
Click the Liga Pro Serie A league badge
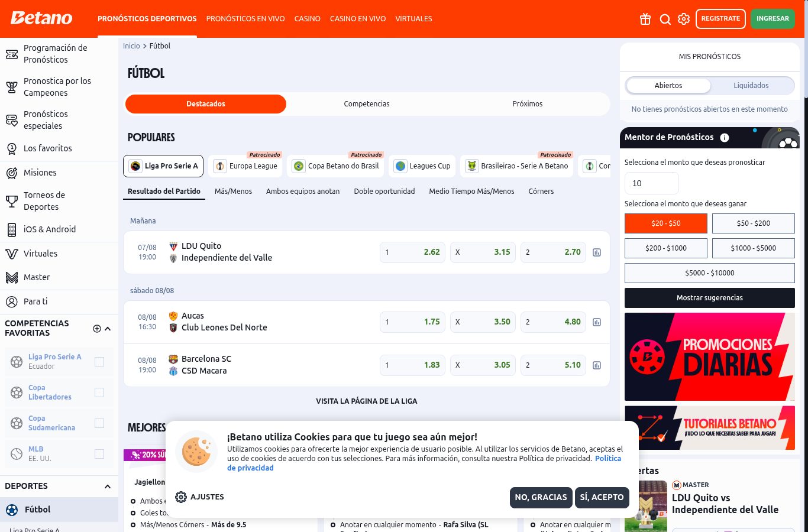(x=135, y=166)
